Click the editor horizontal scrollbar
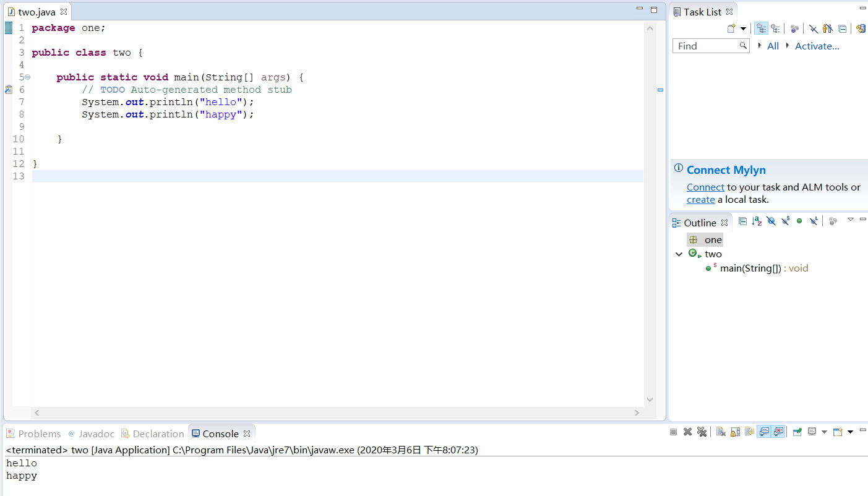The height and width of the screenshot is (496, 868). click(337, 413)
